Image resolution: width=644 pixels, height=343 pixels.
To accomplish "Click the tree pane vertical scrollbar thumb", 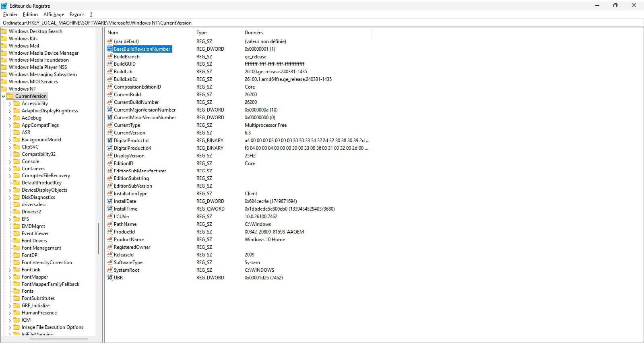I will pyautogui.click(x=99, y=238).
